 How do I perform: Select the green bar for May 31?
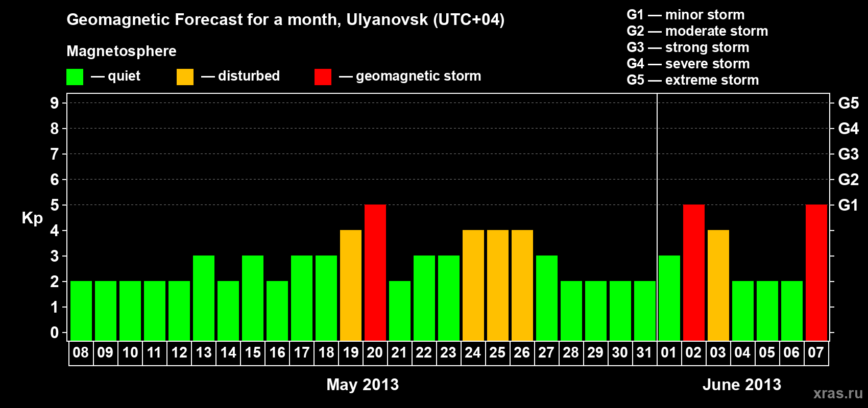[645, 311]
